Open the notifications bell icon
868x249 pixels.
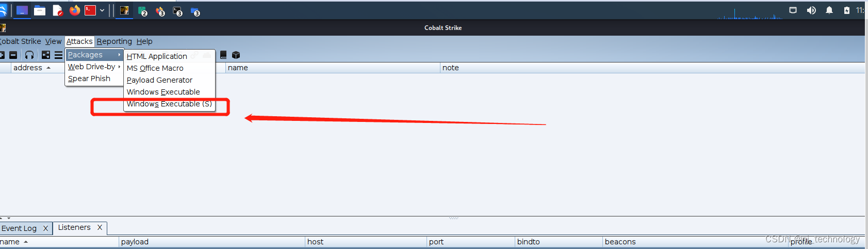tap(829, 10)
